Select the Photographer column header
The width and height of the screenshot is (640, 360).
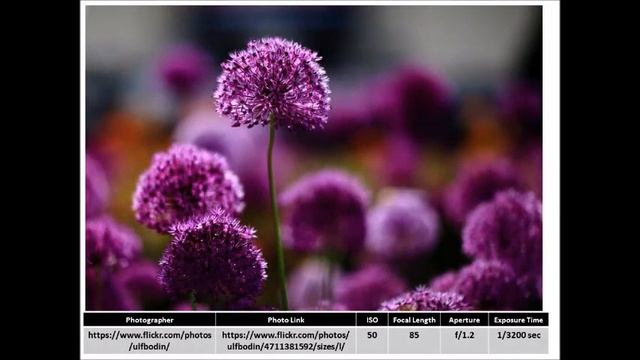click(149, 320)
